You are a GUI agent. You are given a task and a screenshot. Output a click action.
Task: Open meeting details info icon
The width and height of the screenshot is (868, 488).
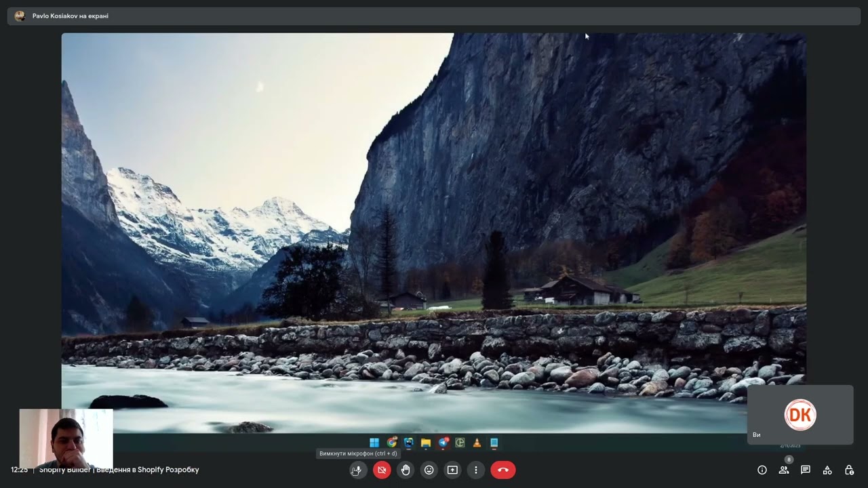pyautogui.click(x=762, y=470)
